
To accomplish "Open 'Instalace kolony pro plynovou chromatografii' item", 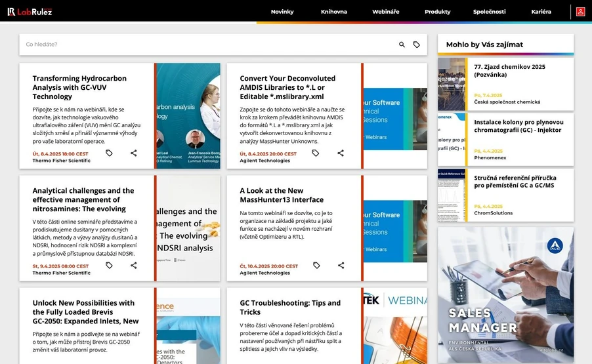I will click(518, 126).
